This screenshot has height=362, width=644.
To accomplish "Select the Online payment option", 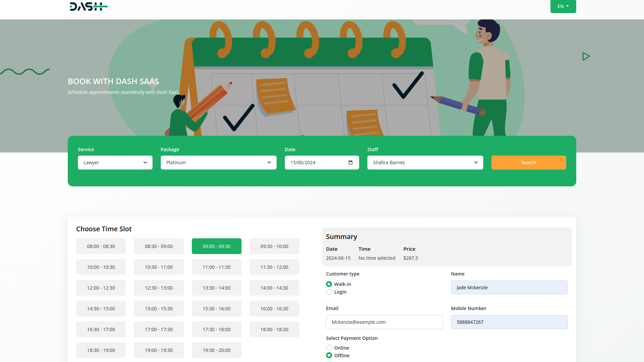I will click(329, 348).
